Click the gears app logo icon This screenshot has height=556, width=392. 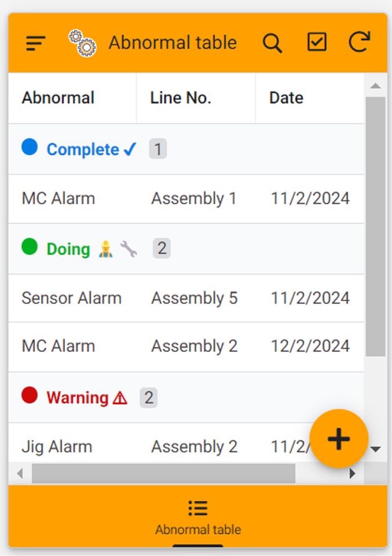[82, 43]
